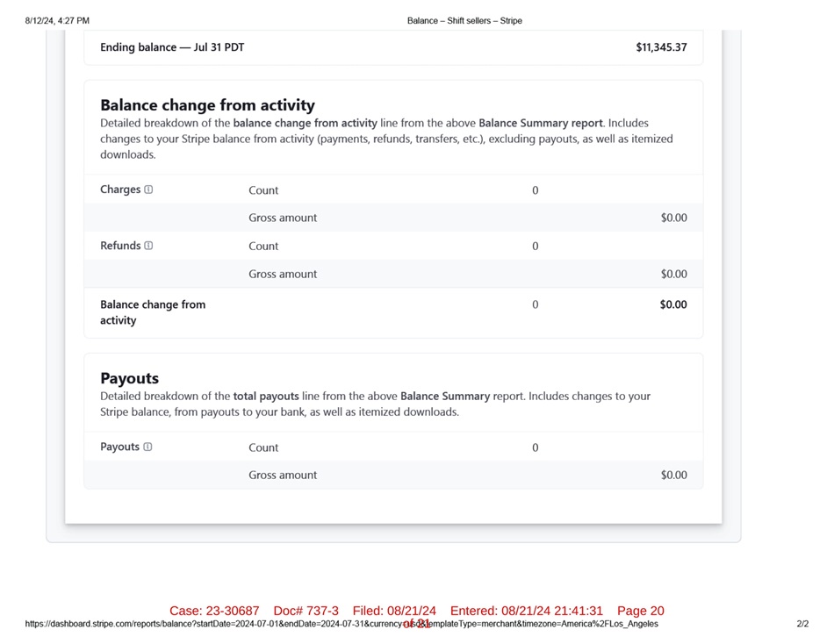Image resolution: width=834 pixels, height=644 pixels.
Task: Click the red 'Case: 23-30687' filing stamp
Action: click(x=214, y=611)
